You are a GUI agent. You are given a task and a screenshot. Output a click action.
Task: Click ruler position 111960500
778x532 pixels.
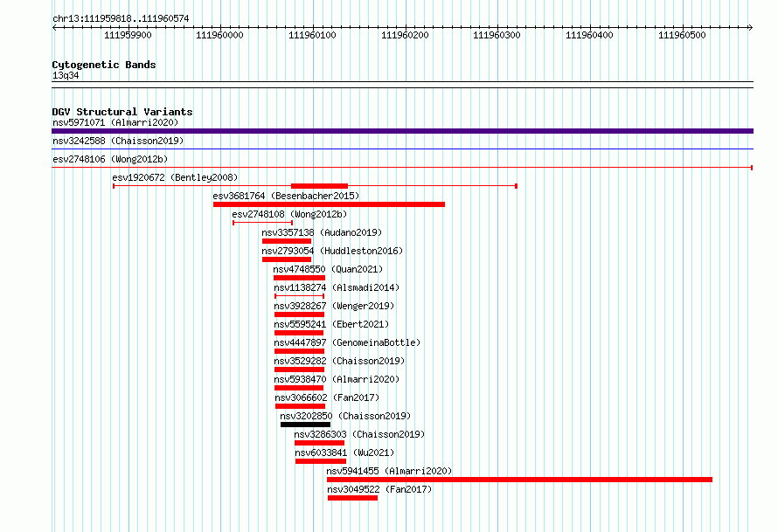pyautogui.click(x=682, y=35)
